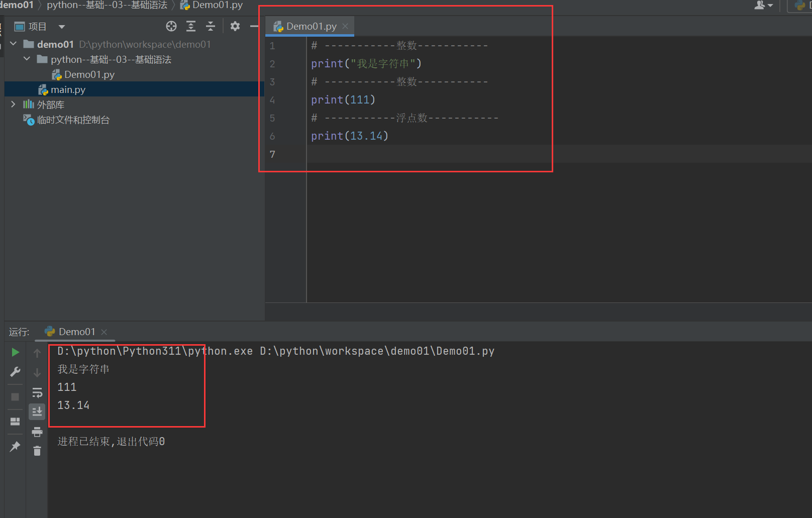Open project panel settings gear

235,26
